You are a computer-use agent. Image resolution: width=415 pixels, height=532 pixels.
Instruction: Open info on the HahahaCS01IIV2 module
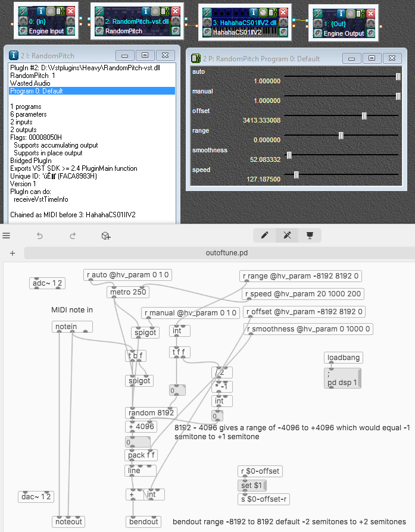coord(253,12)
